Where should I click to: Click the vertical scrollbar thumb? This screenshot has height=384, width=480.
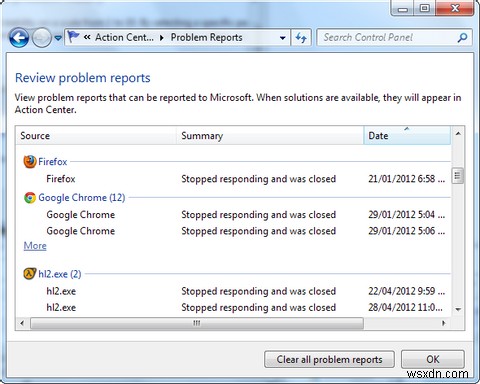pos(458,176)
